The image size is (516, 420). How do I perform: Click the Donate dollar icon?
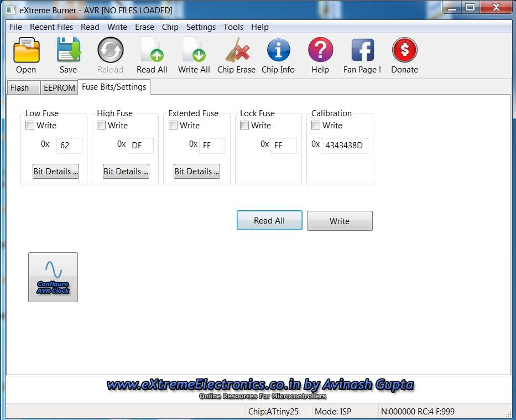coord(405,50)
